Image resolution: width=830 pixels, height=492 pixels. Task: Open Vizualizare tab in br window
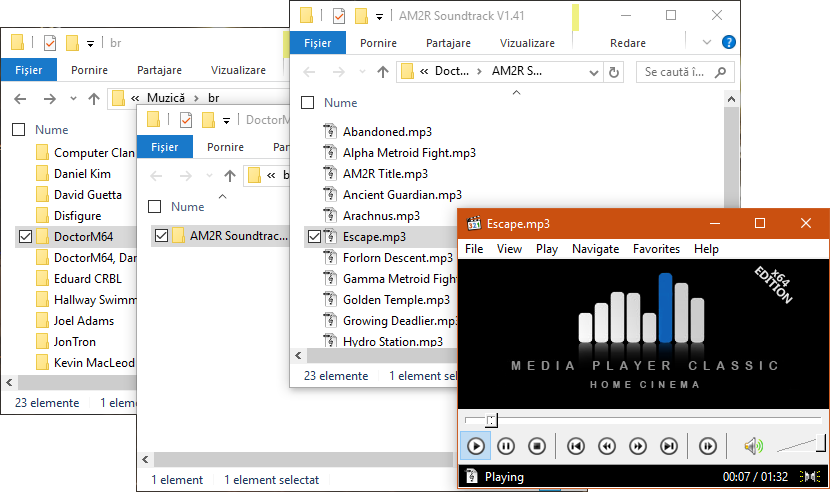pyautogui.click(x=238, y=70)
